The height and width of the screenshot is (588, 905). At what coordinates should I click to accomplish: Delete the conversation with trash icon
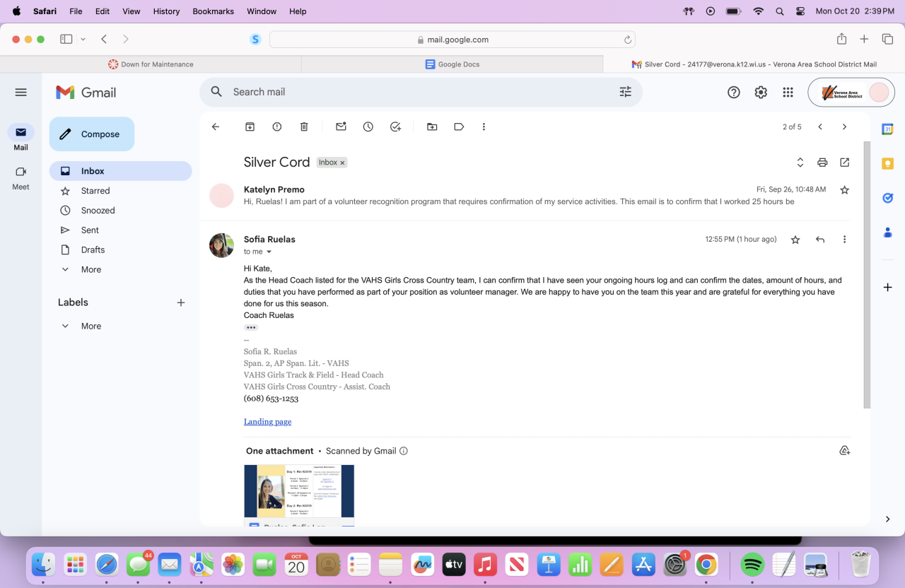304,127
